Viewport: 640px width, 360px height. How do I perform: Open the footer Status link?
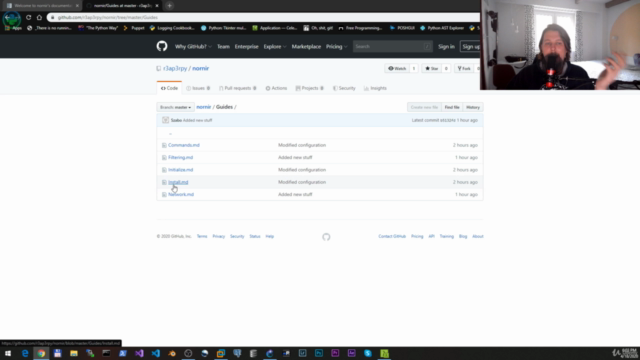click(x=255, y=236)
